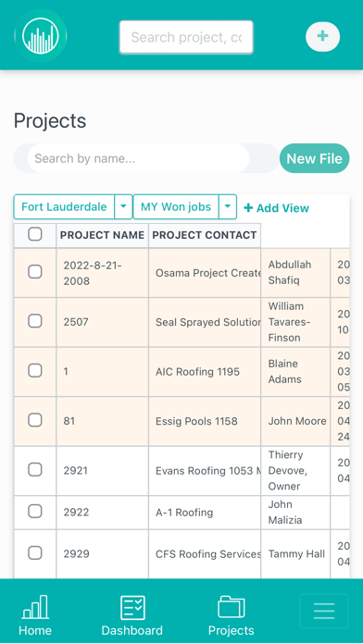Open AIC Roofing 1195 project
Image resolution: width=363 pixels, height=644 pixels.
click(205, 372)
